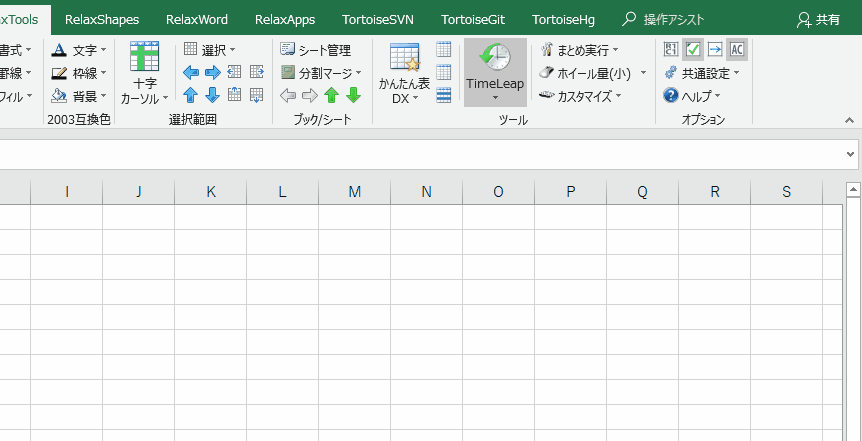Expand the TimeLeap dropdown arrow
The width and height of the screenshot is (862, 441).
495,98
